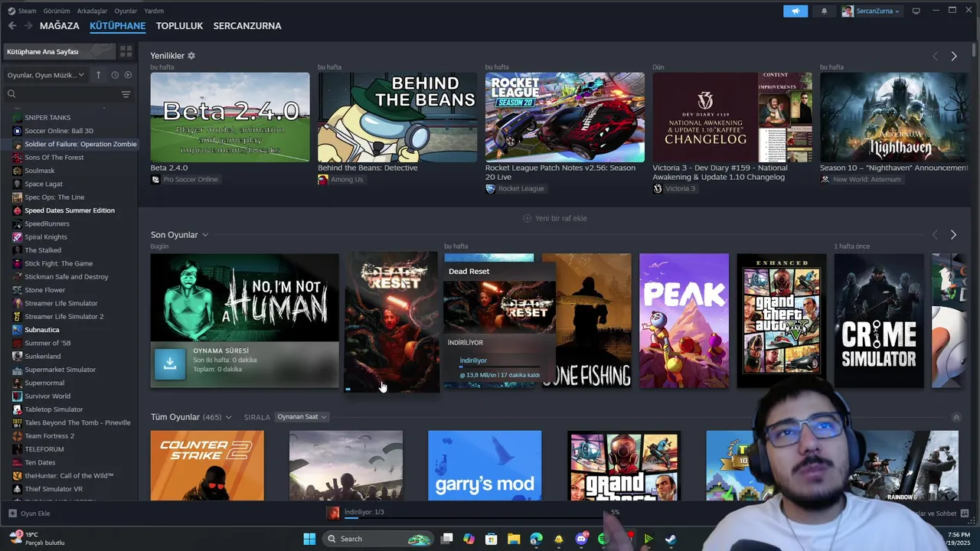980x551 pixels.
Task: Select Stick Fight: The Game in list
Action: pos(58,263)
